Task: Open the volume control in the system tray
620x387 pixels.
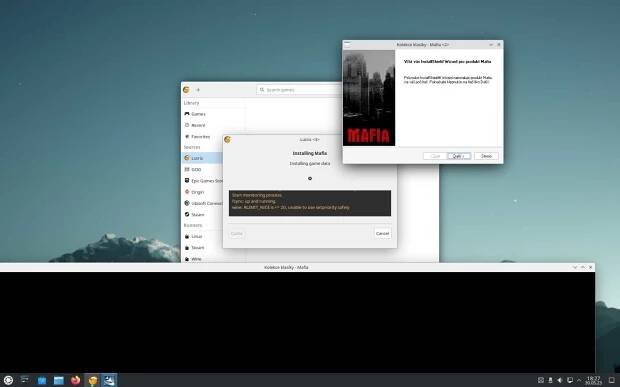Action: click(560, 380)
